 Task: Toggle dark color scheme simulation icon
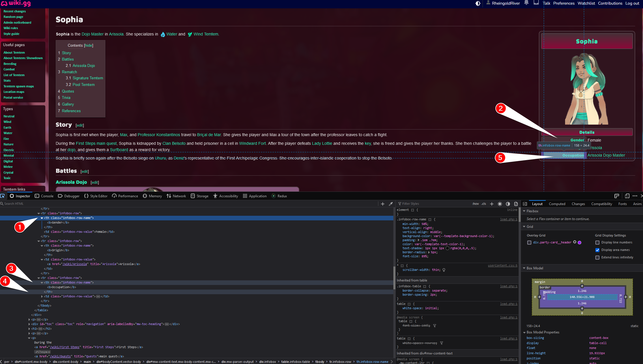point(508,204)
